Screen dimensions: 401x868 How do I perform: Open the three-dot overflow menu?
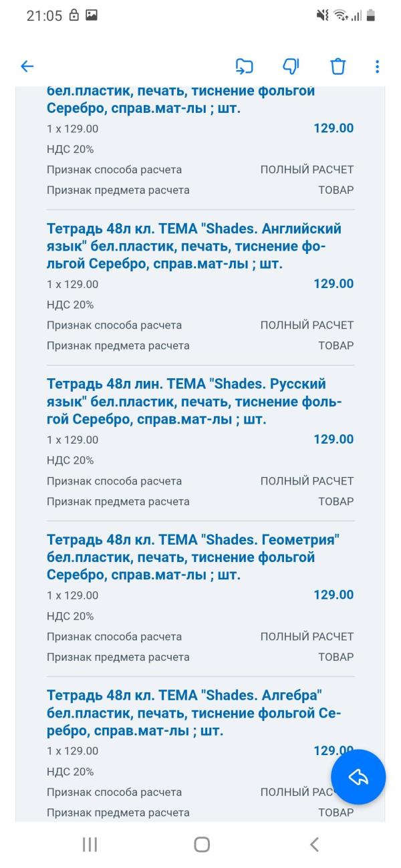coord(378,66)
